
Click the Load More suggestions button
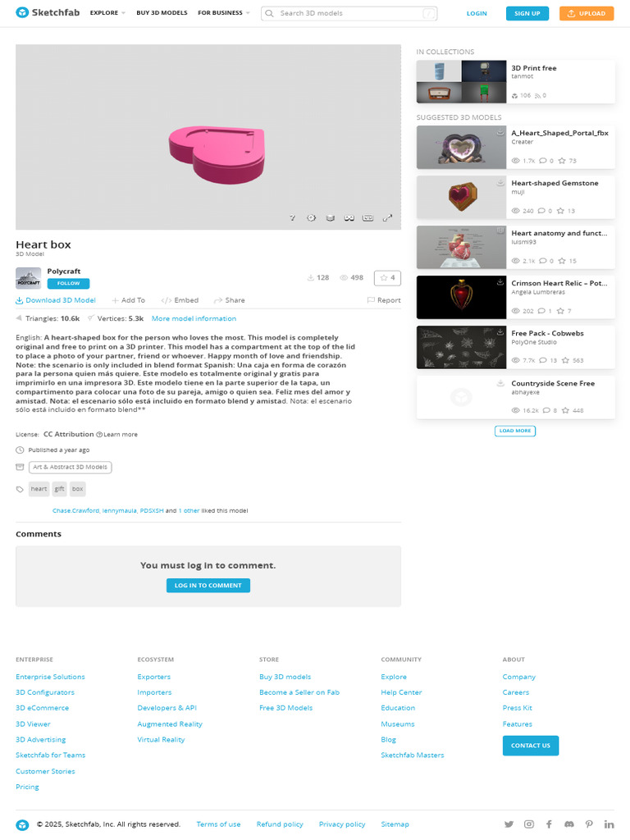coord(515,431)
